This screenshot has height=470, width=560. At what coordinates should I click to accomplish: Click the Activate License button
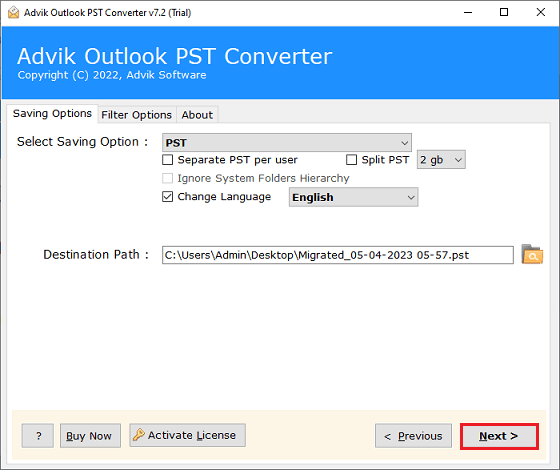pos(188,435)
